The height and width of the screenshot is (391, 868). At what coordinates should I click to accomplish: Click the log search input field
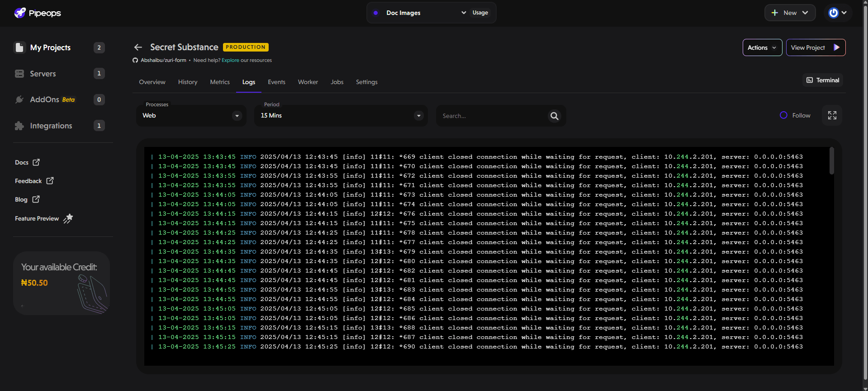pyautogui.click(x=493, y=116)
